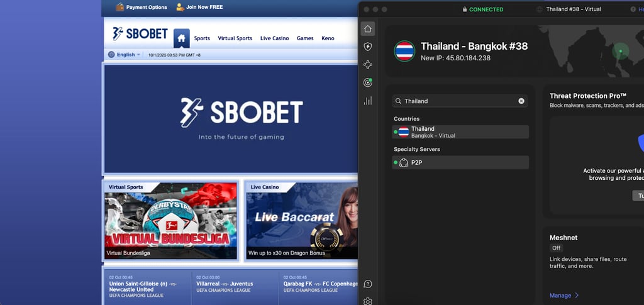Click the Join Now person icon
The height and width of the screenshot is (305, 644).
tap(180, 7)
